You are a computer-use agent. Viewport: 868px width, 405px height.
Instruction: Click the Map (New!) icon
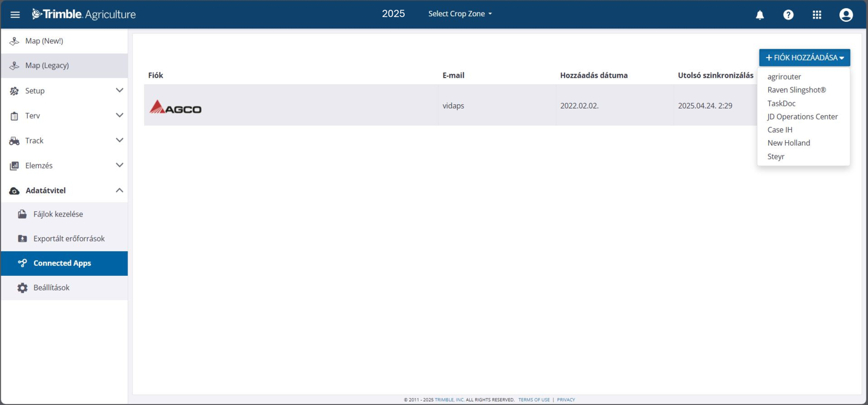click(x=15, y=41)
